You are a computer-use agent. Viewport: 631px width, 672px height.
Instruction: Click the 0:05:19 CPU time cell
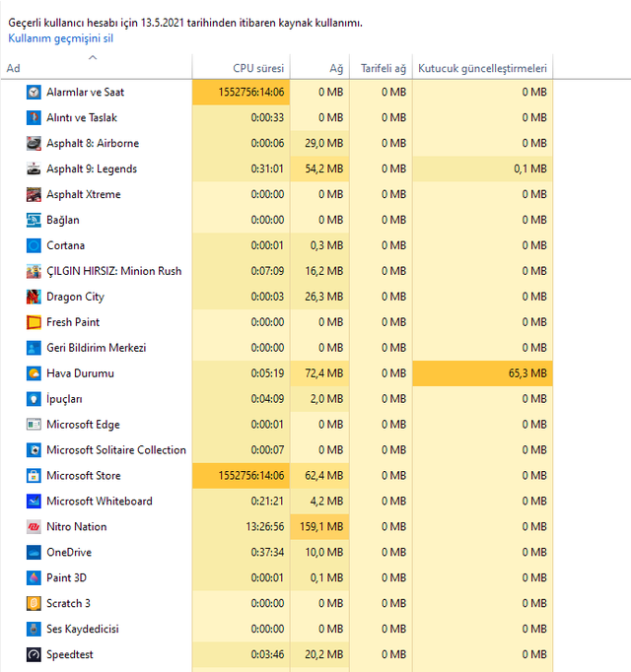click(242, 373)
